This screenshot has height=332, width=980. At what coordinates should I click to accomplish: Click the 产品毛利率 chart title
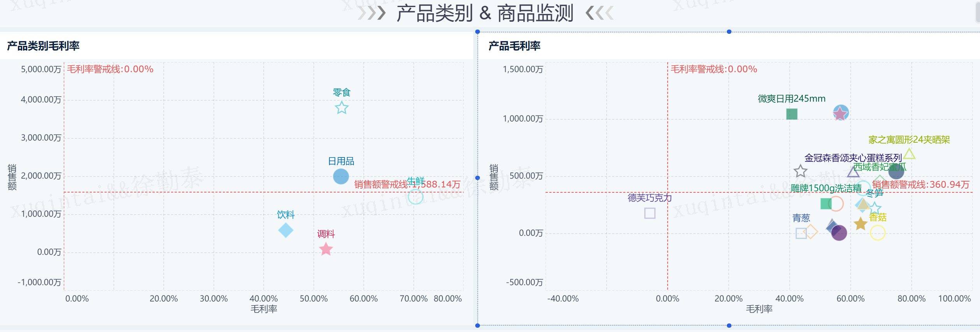click(x=514, y=46)
